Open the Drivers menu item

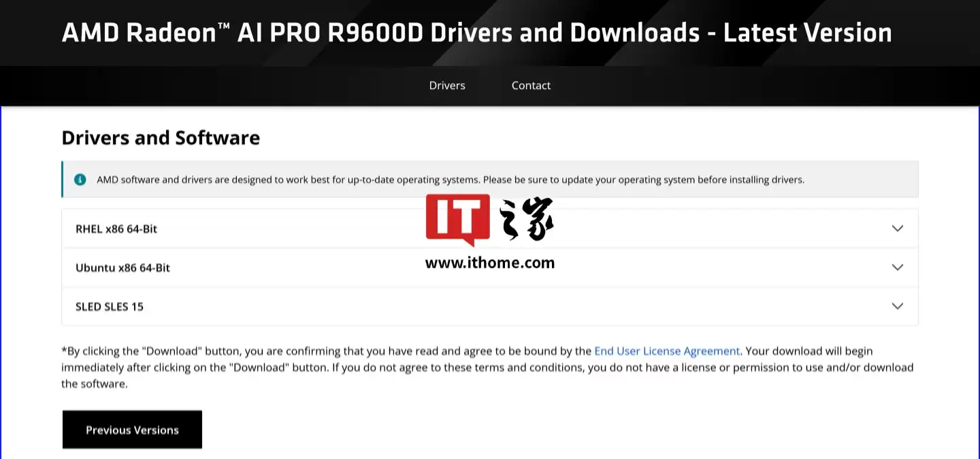[x=447, y=85]
